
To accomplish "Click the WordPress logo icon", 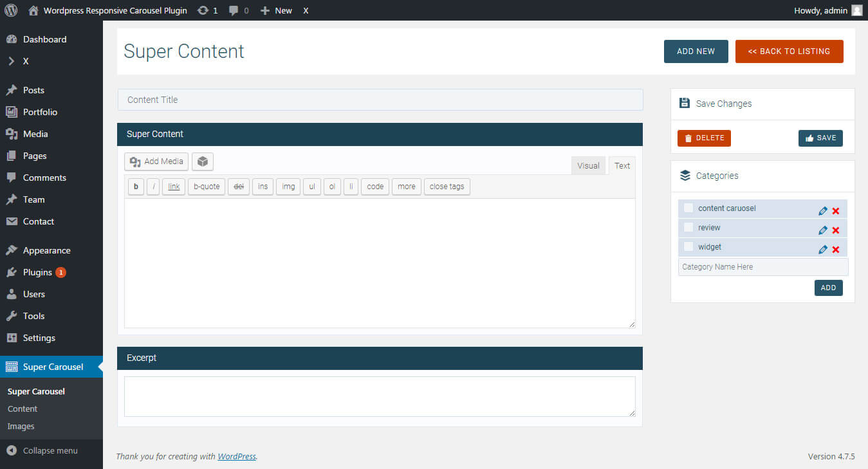I will [x=11, y=10].
